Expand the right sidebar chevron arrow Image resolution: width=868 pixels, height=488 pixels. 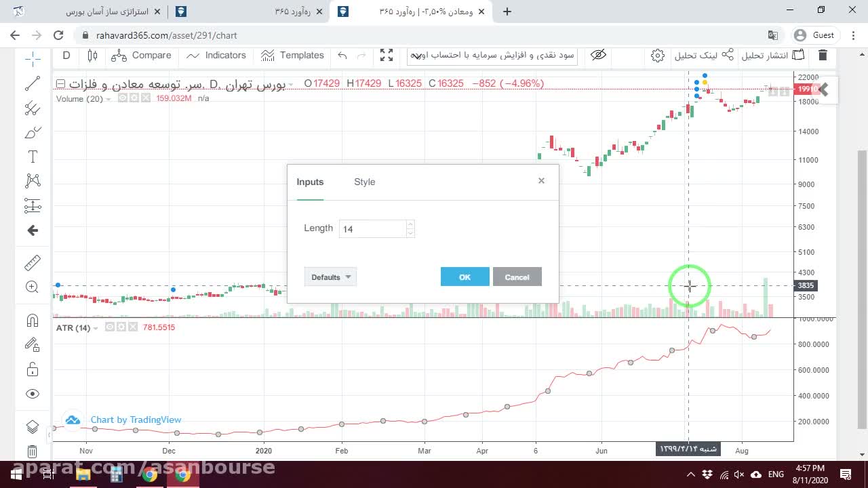[x=824, y=89]
